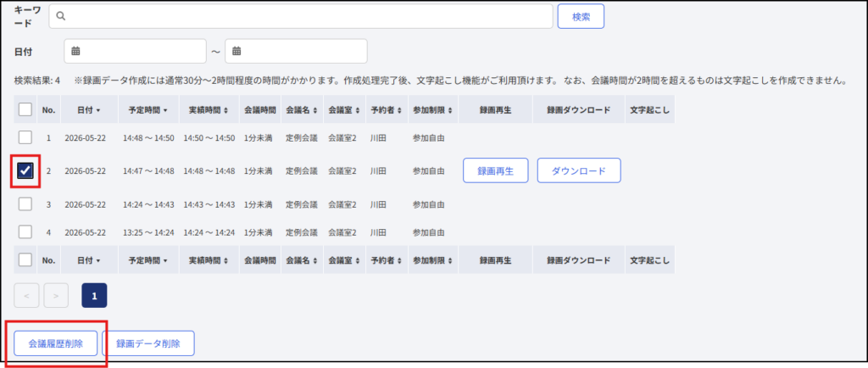Screen dimensions: 868x368
Task: Focus the keyword search input field
Action: tap(301, 17)
